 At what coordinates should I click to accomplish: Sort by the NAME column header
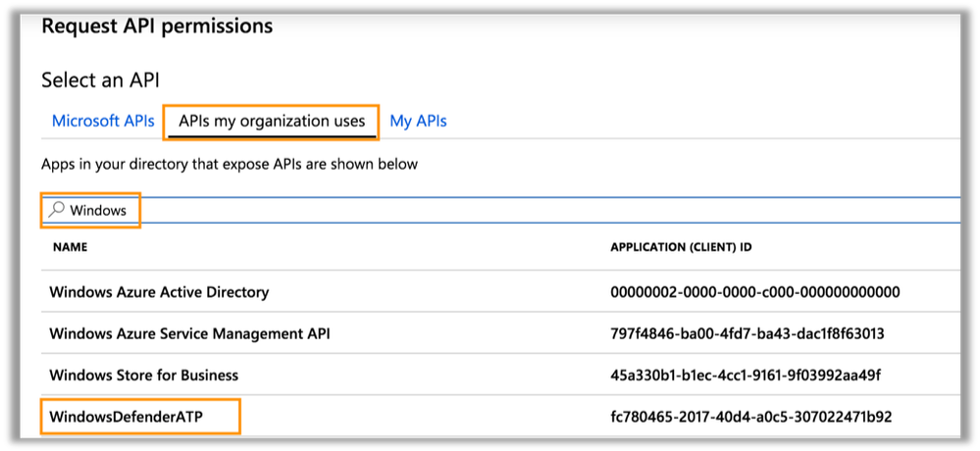tap(71, 247)
